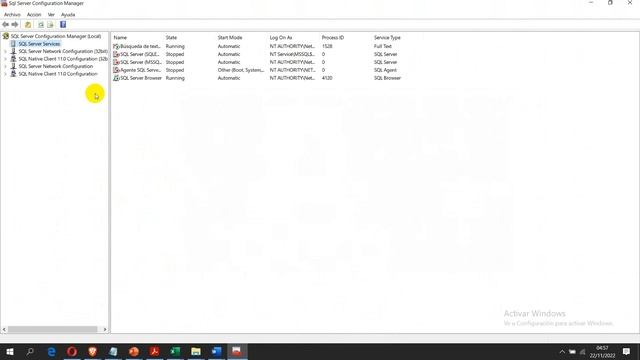Image resolution: width=640 pixels, height=360 pixels.
Task: Click Process ID value 1528
Action: coord(327,47)
